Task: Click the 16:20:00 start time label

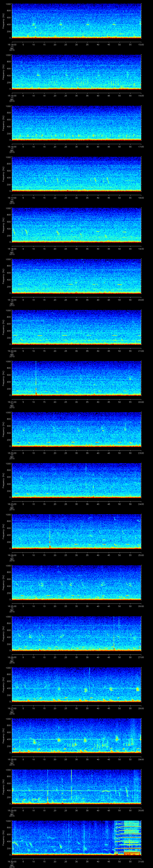Action: click(12, 351)
